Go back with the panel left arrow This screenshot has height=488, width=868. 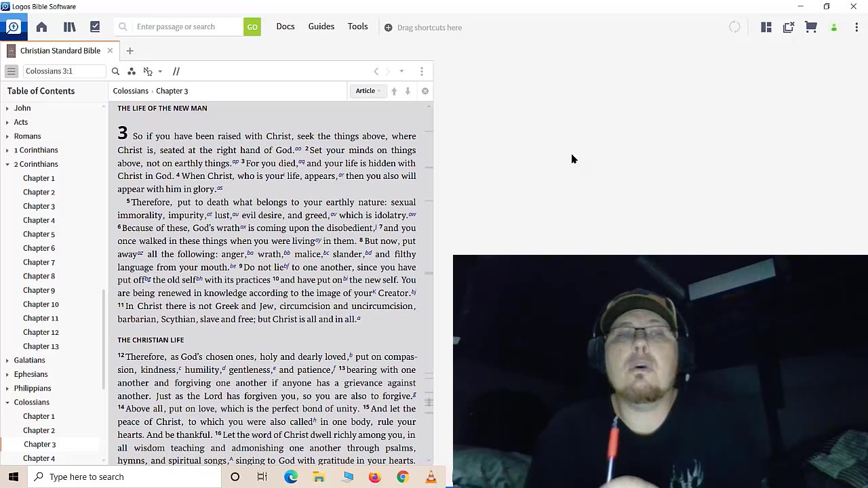[376, 71]
